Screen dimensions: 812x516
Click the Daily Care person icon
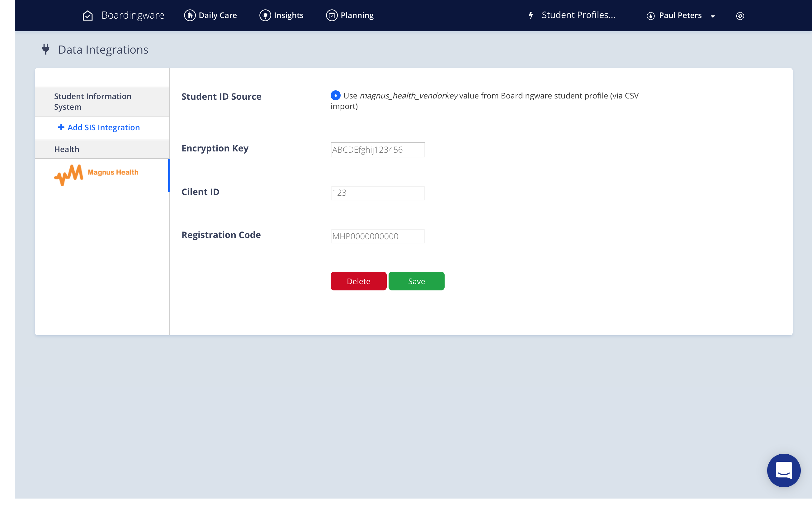[x=190, y=16]
